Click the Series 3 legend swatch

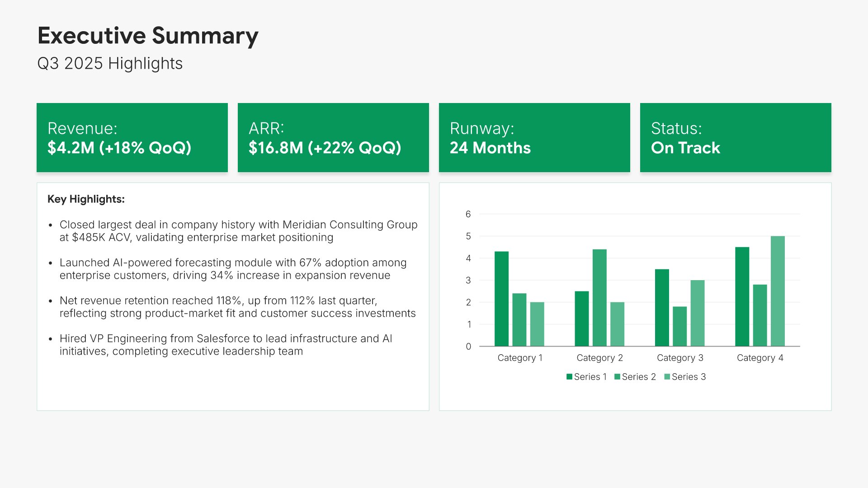667,377
